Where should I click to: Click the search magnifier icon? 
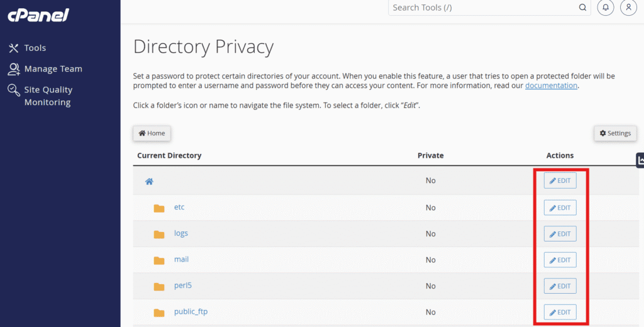[582, 8]
